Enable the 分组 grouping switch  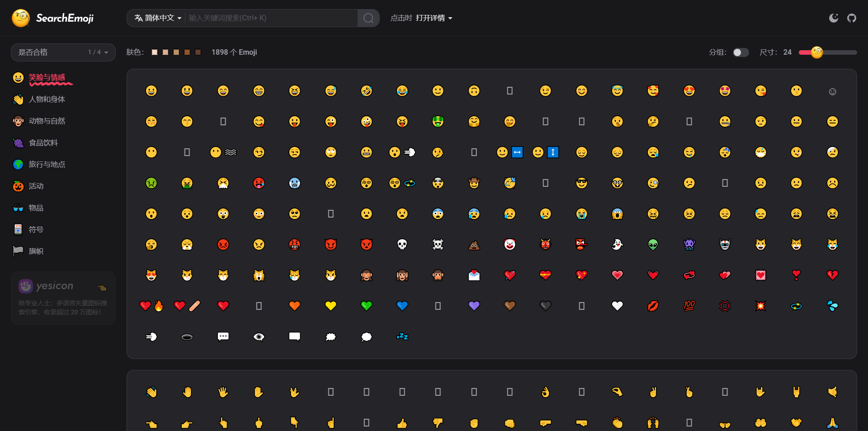[740, 52]
